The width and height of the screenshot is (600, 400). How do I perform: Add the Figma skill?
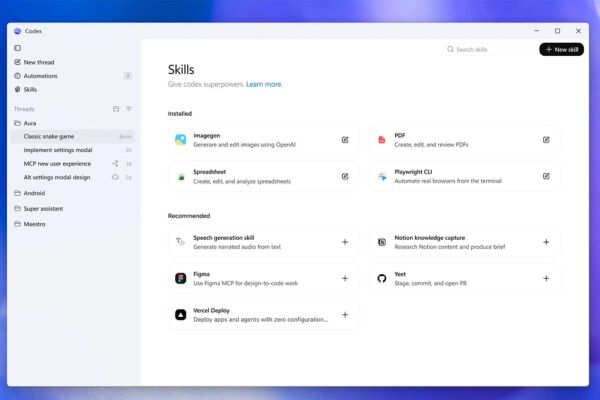(345, 278)
